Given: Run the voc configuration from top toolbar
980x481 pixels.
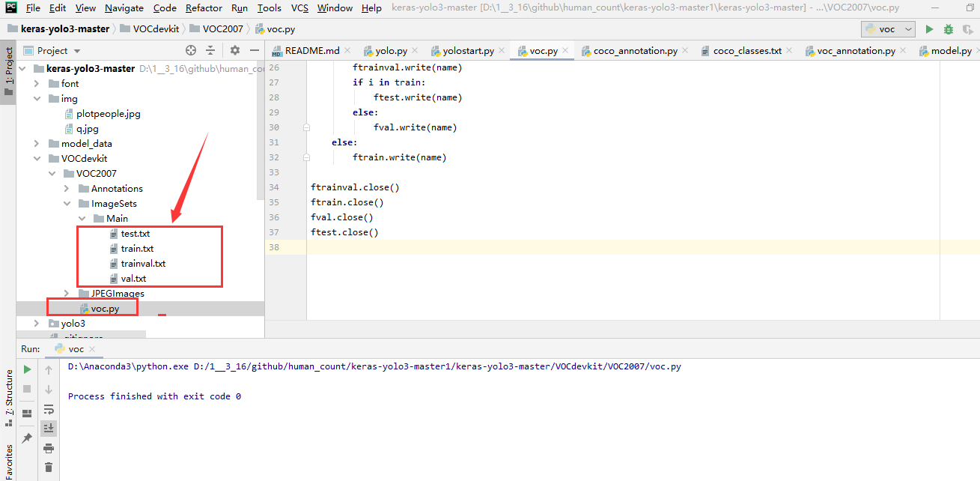Looking at the screenshot, I should click(929, 29).
